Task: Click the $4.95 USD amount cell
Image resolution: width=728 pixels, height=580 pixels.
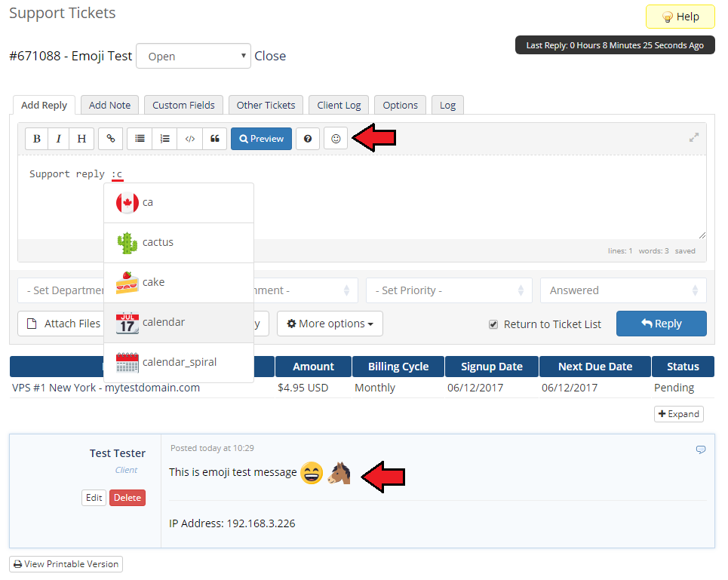Action: click(303, 388)
